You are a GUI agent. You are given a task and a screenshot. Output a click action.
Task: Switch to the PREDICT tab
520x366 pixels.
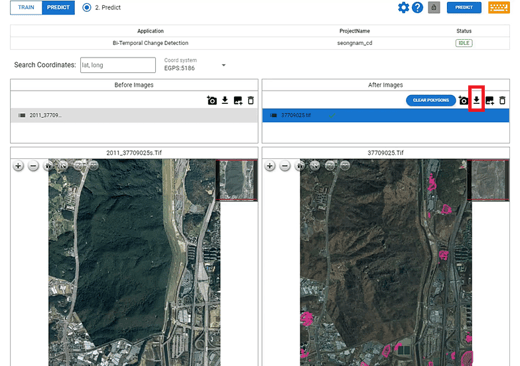pos(58,7)
